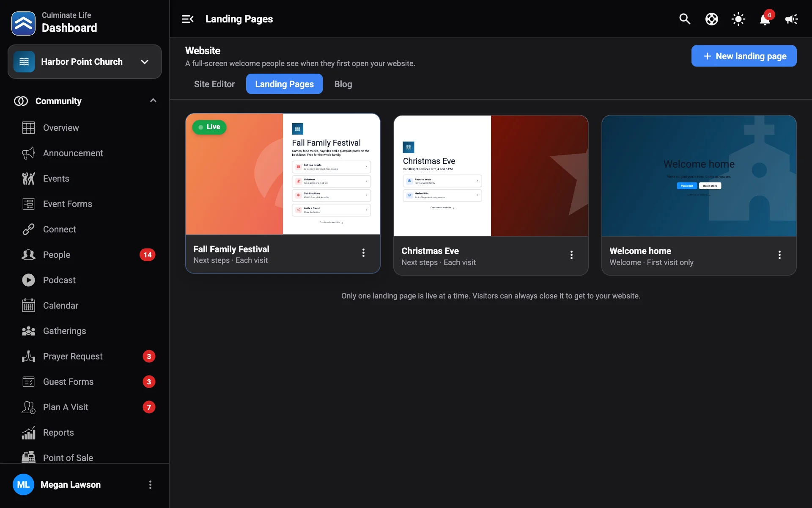Viewport: 812px width, 508px height.
Task: Click the Live status badge
Action: pos(209,127)
